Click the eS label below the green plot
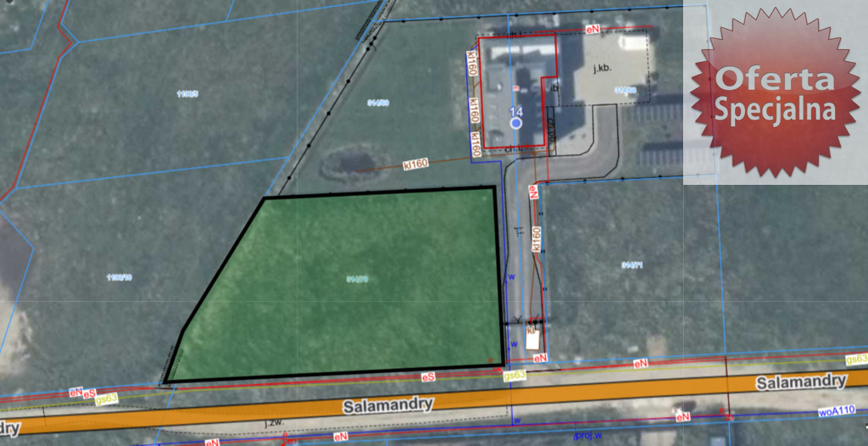This screenshot has width=868, height=446. coord(428,376)
